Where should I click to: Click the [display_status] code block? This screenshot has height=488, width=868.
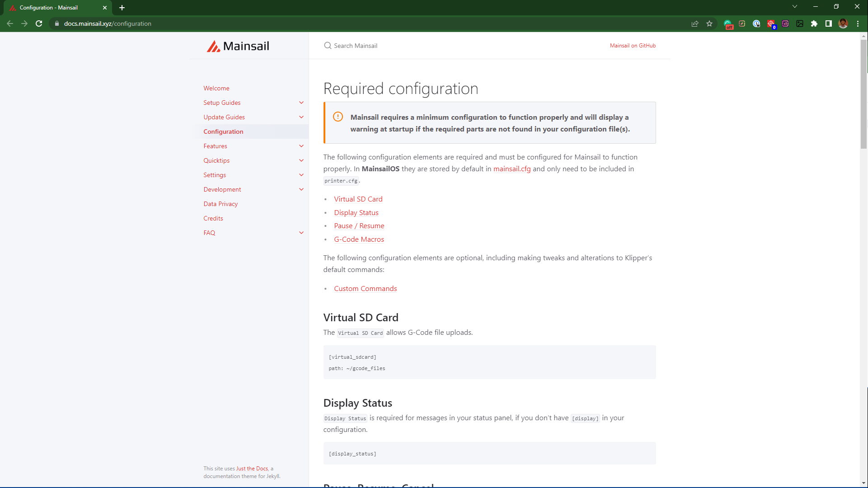489,453
